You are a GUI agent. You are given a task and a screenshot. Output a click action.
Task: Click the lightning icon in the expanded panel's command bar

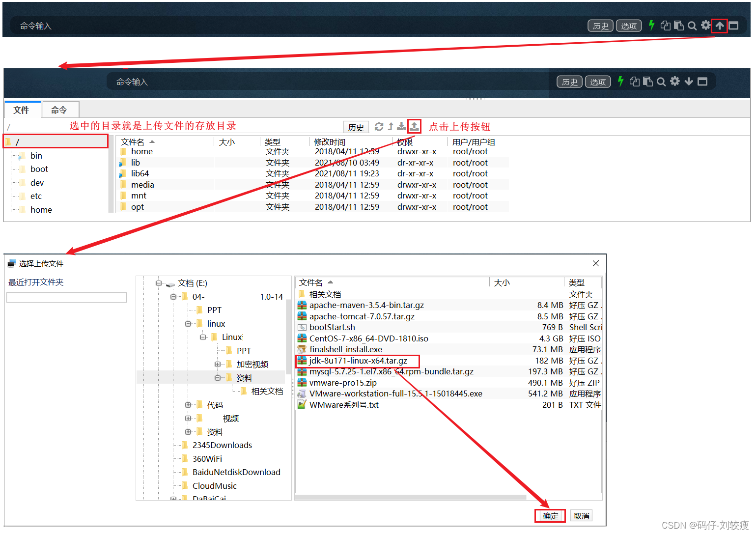[620, 82]
